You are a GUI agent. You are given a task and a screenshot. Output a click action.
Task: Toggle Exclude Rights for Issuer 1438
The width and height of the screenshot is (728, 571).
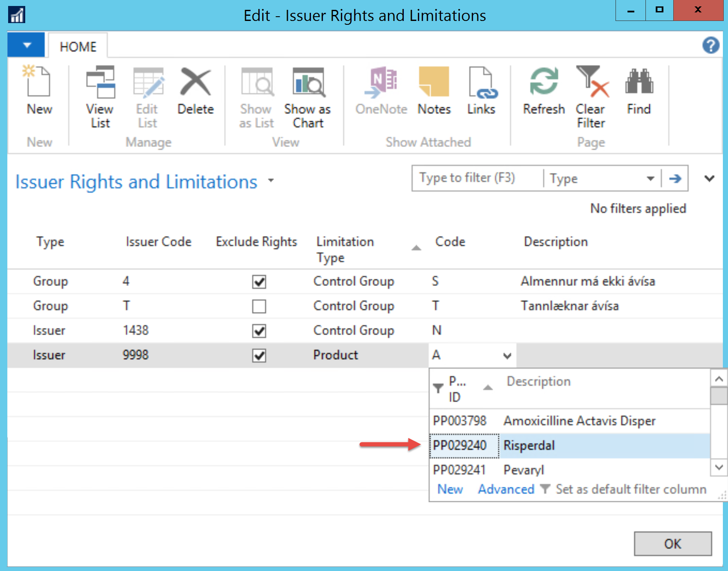tap(259, 331)
